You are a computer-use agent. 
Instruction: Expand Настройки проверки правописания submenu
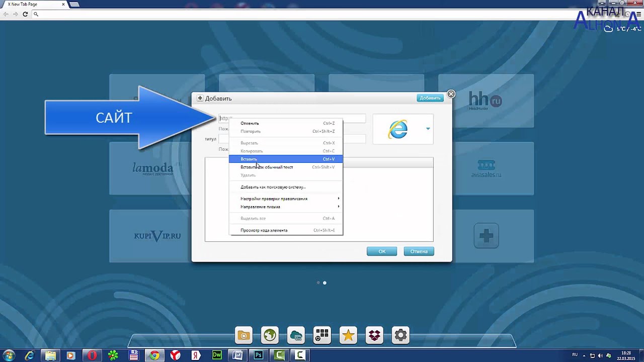coord(286,199)
